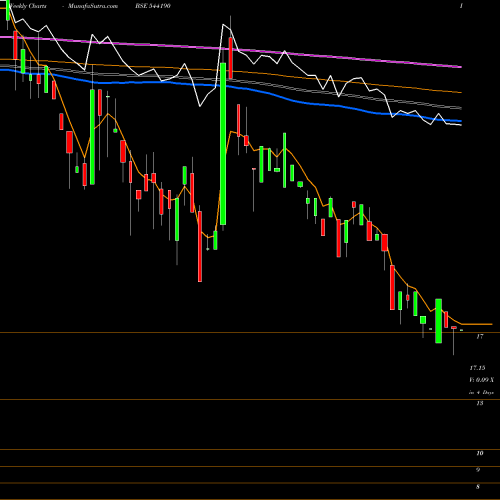Click the 'BSE 544190' symbol text

click(152, 6)
